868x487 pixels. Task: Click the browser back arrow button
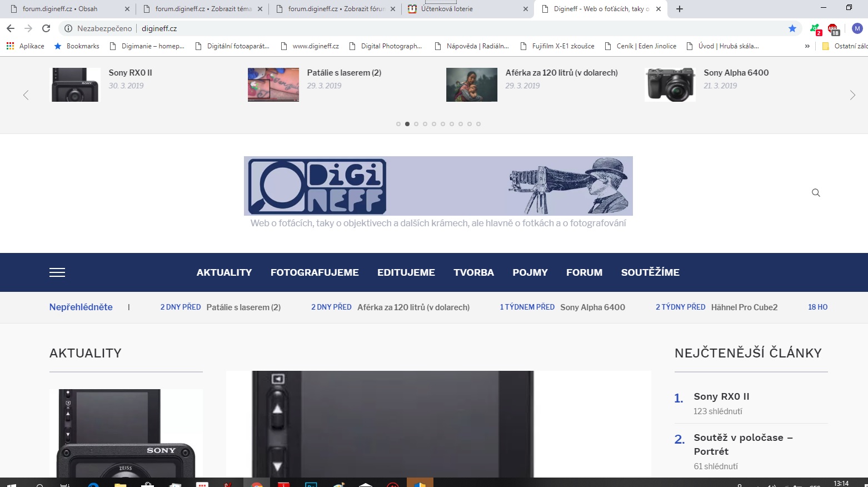click(x=11, y=28)
